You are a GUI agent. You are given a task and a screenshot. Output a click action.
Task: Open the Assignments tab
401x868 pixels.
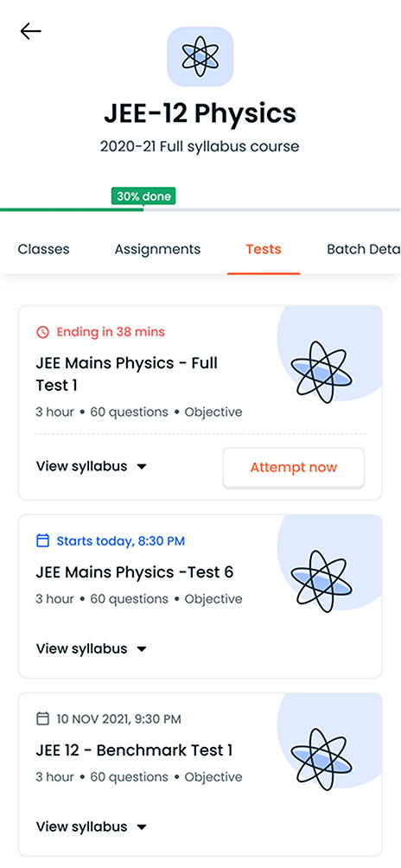pyautogui.click(x=157, y=249)
